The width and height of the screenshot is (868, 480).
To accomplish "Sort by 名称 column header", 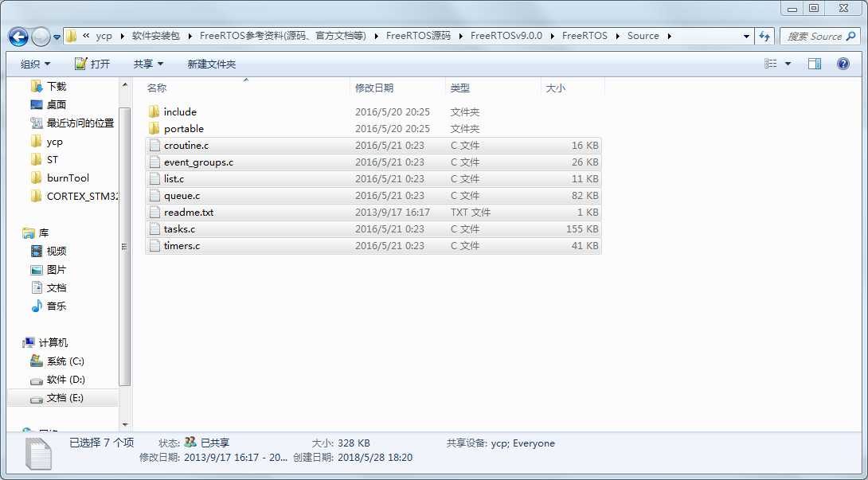I will click(247, 88).
